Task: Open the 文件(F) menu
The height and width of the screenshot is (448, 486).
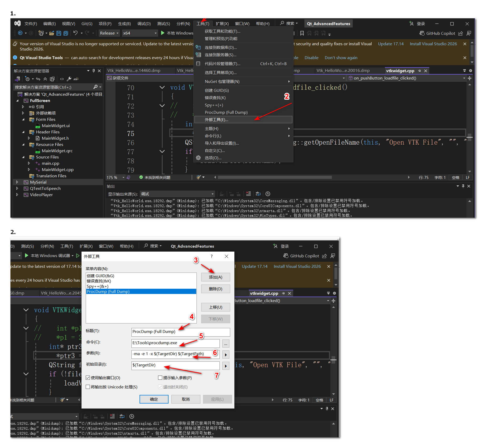Action: click(x=31, y=24)
